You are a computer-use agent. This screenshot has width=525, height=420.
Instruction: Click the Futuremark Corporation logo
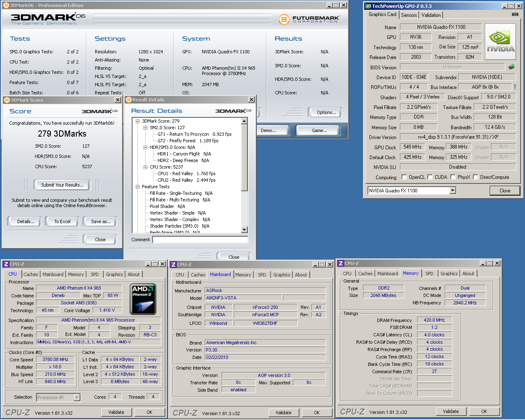pyautogui.click(x=309, y=19)
